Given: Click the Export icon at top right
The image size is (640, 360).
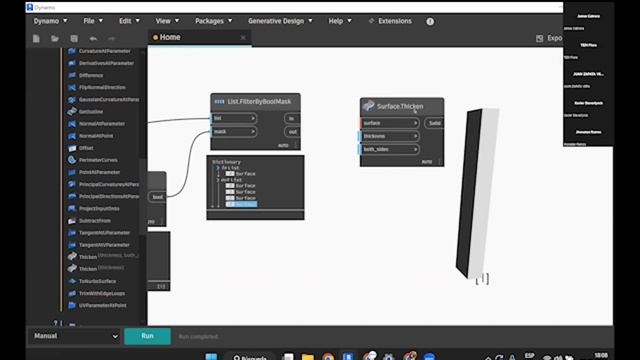Looking at the screenshot, I should click(540, 38).
